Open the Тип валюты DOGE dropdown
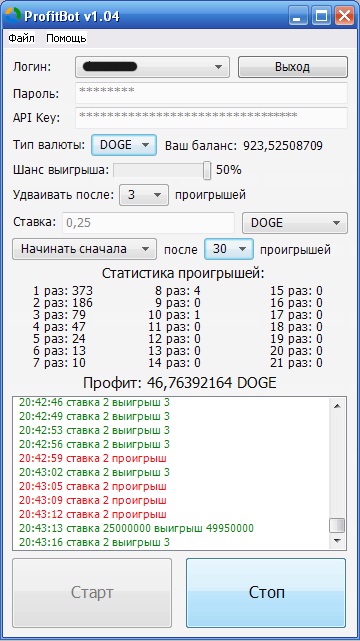 pyautogui.click(x=124, y=145)
